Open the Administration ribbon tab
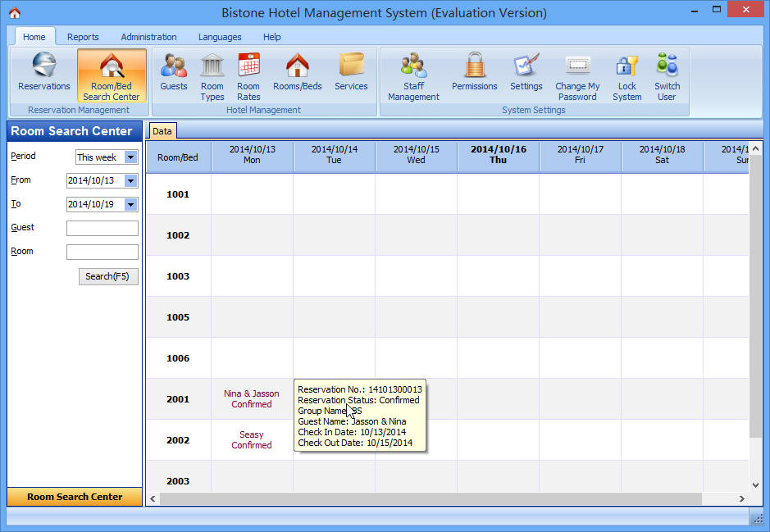This screenshot has height=532, width=770. click(x=148, y=37)
